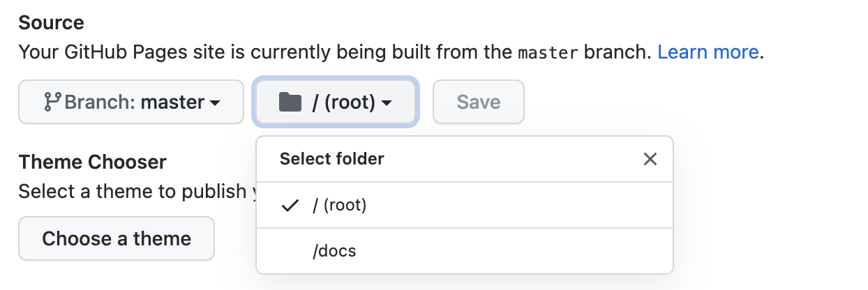The image size is (868, 290).
Task: Click the Source heading
Action: tap(51, 22)
